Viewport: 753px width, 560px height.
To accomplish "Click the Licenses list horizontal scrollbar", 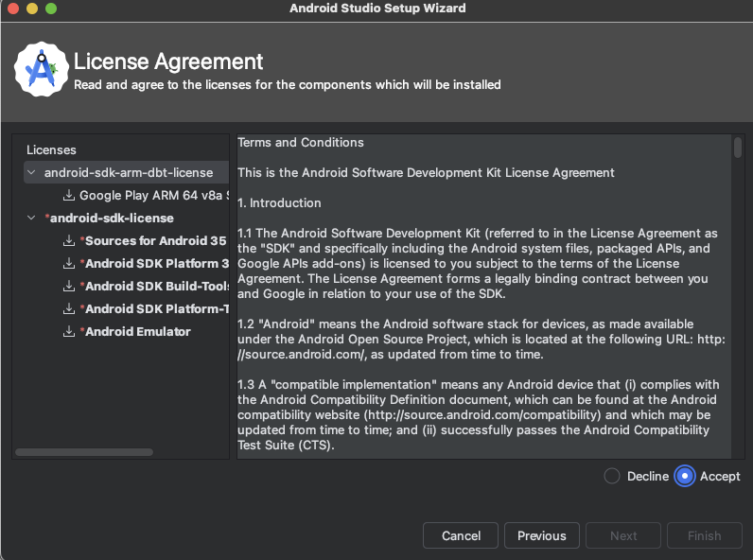I will [84, 452].
